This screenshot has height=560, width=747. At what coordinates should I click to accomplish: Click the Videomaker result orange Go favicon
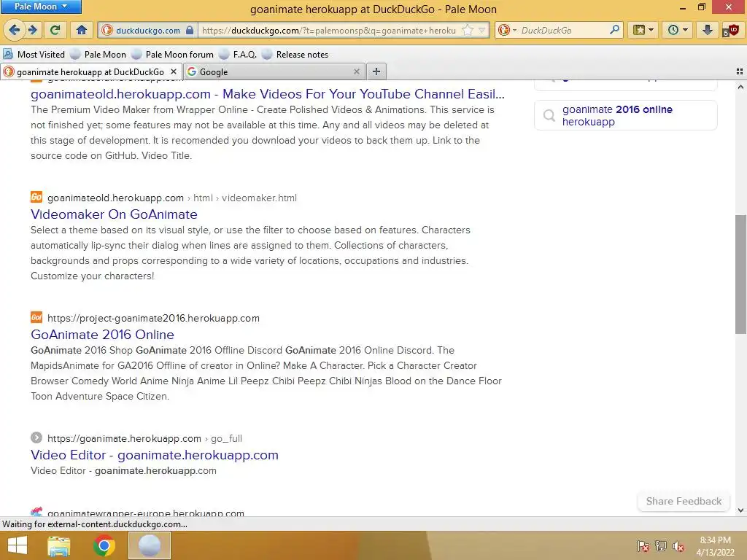(36, 197)
